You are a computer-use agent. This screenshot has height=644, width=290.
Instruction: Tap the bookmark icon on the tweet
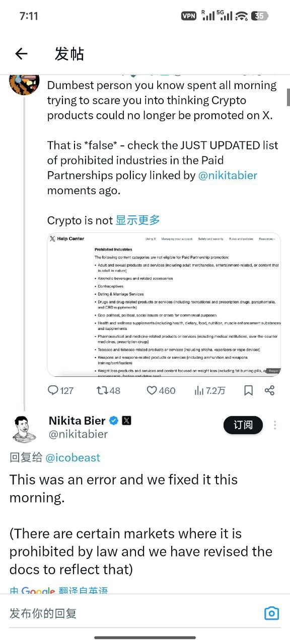248,390
